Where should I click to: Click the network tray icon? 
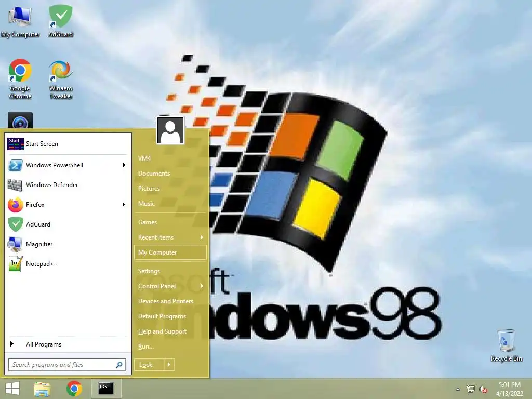[x=470, y=389]
